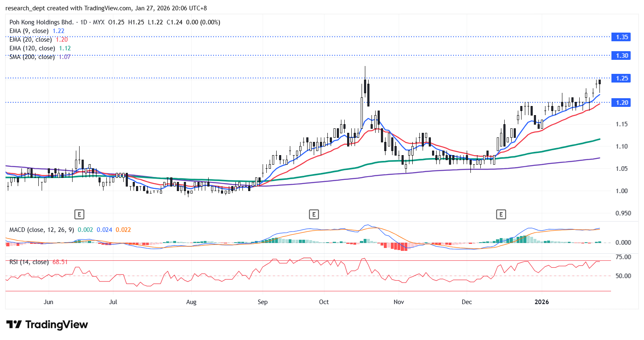Click the Oct label on time axis

[324, 302]
